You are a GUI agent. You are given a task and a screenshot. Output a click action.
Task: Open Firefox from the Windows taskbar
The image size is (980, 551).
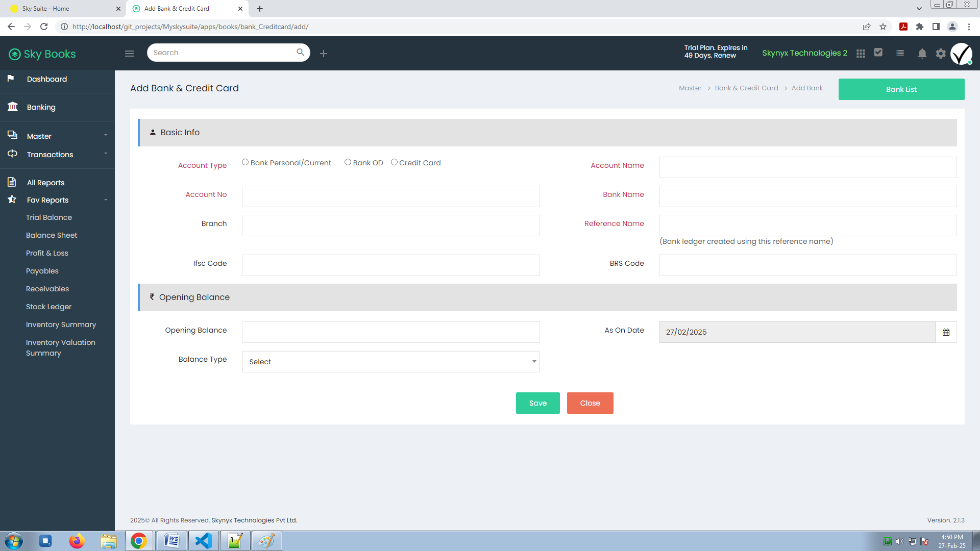pos(77,541)
